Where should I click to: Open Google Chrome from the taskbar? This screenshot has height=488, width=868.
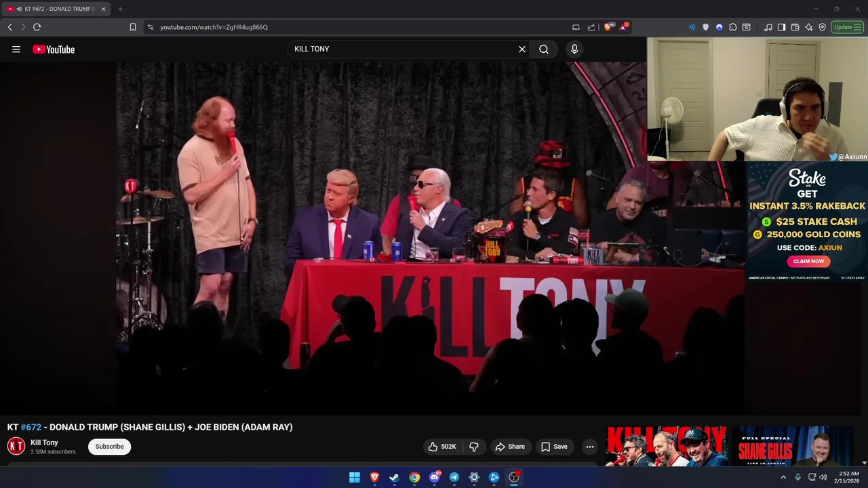tap(414, 477)
